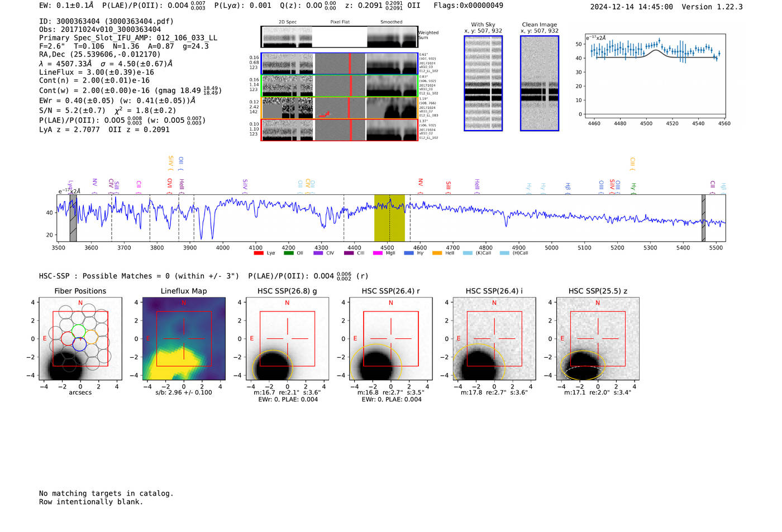
Task: Click the red Lyα legend swatch
Action: pos(259,253)
